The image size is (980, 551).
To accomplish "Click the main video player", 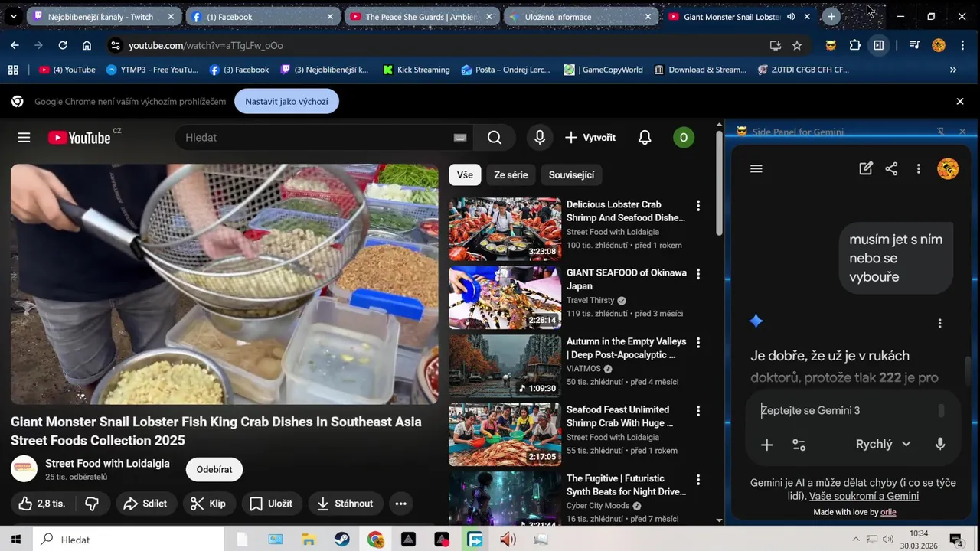I will click(224, 284).
